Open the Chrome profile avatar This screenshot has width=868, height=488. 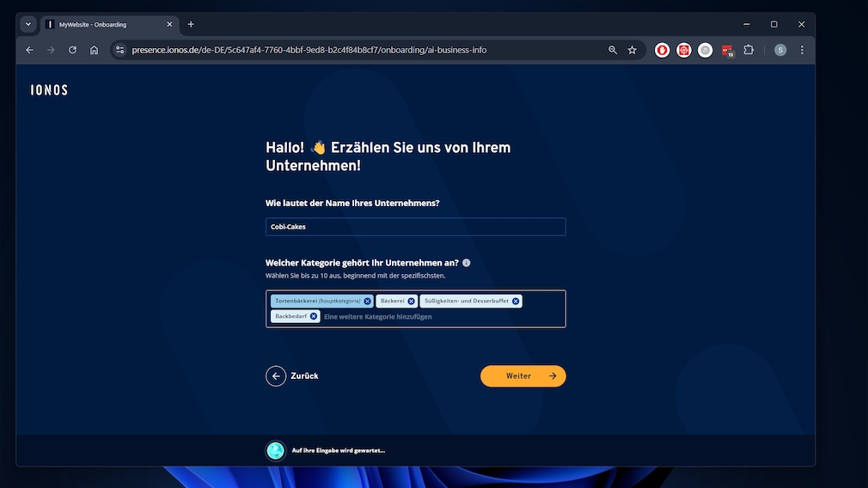click(780, 50)
